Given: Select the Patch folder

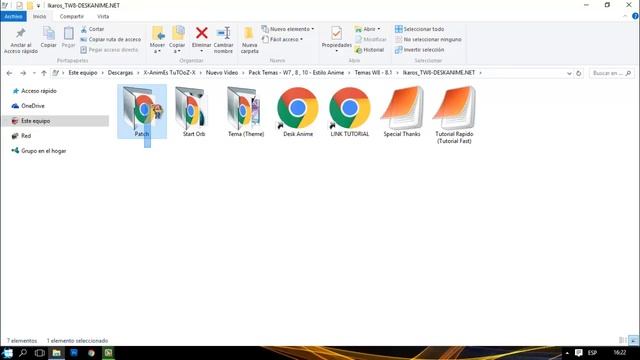Looking at the screenshot, I should (x=142, y=111).
